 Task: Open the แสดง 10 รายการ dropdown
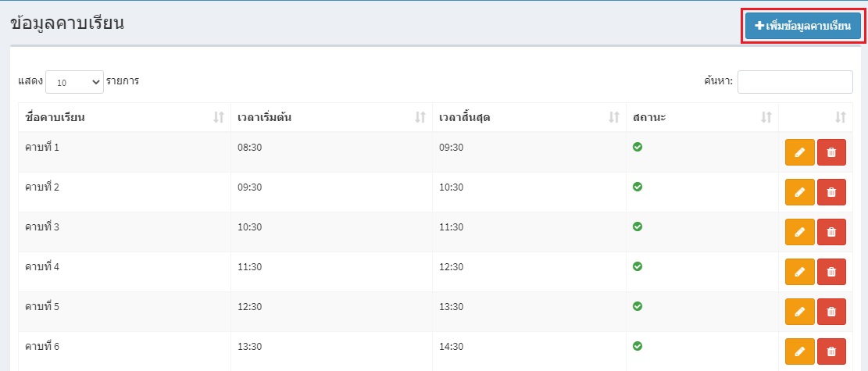(74, 82)
